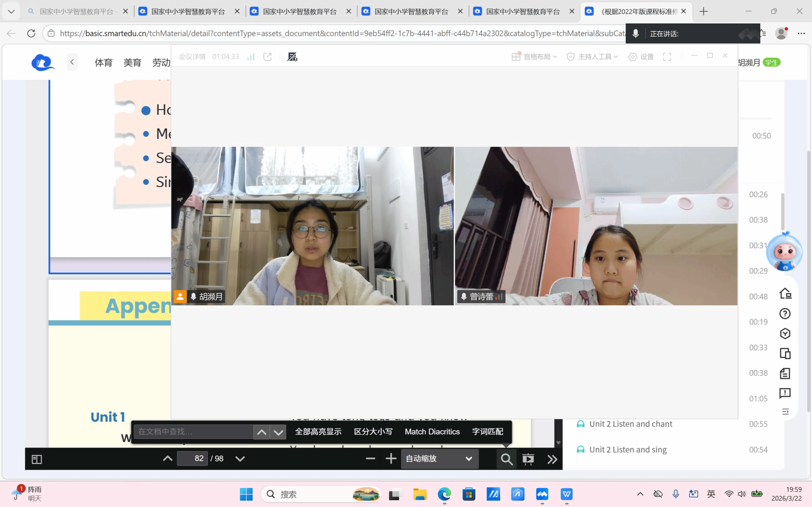
Task: Enter fullscreen mode in the meeting window
Action: tap(667, 57)
